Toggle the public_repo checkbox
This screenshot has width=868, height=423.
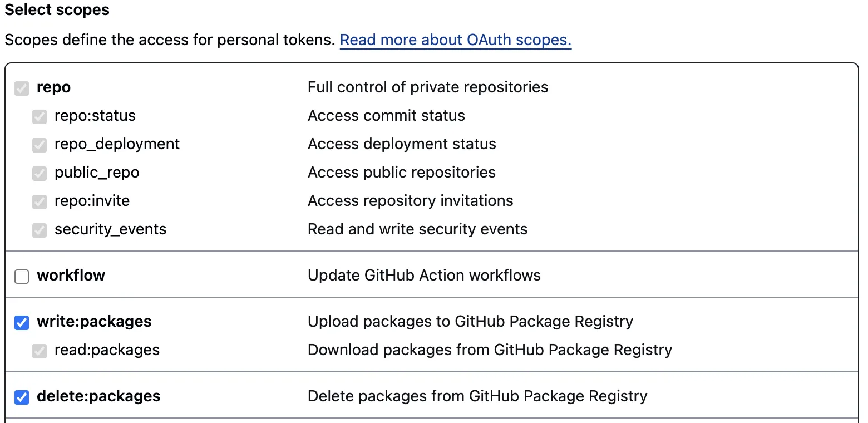[39, 173]
